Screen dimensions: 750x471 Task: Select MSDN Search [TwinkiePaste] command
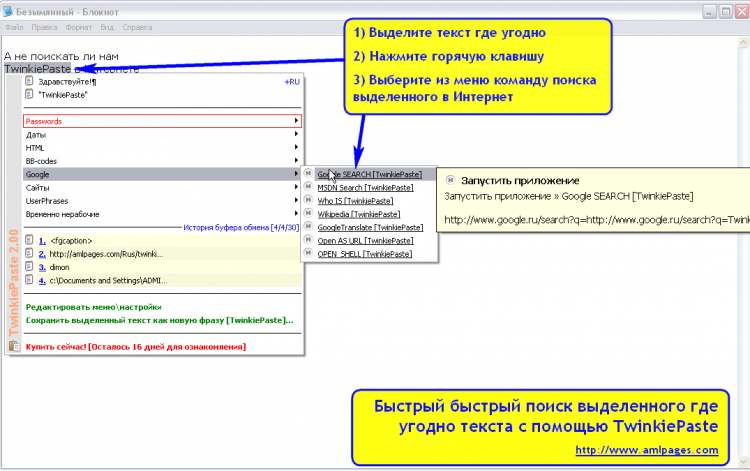tap(365, 187)
